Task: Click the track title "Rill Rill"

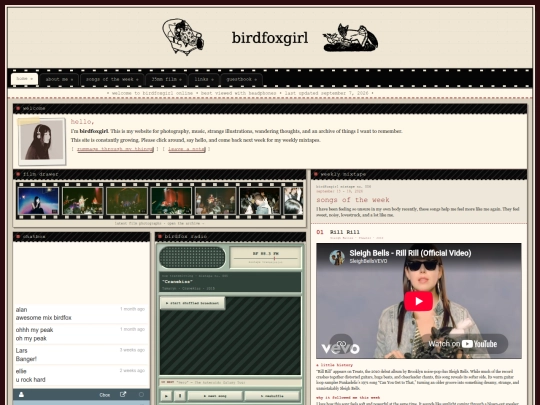Action: (345, 232)
